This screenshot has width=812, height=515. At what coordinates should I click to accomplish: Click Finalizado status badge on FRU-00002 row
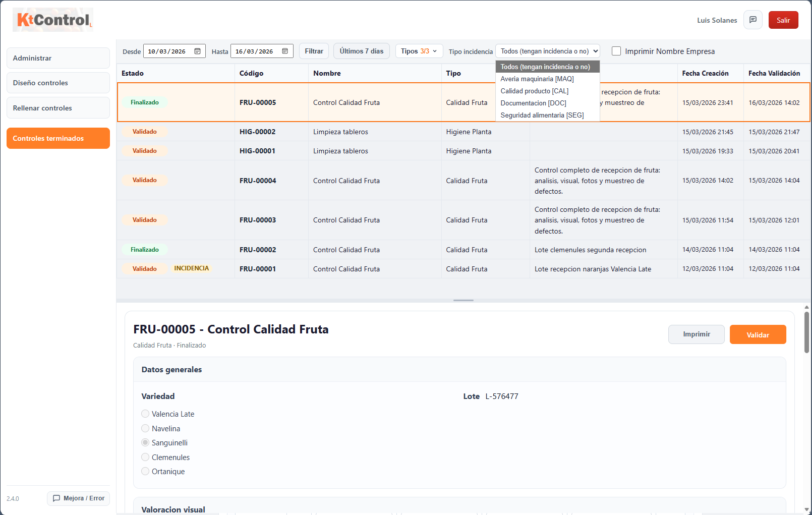click(x=145, y=250)
